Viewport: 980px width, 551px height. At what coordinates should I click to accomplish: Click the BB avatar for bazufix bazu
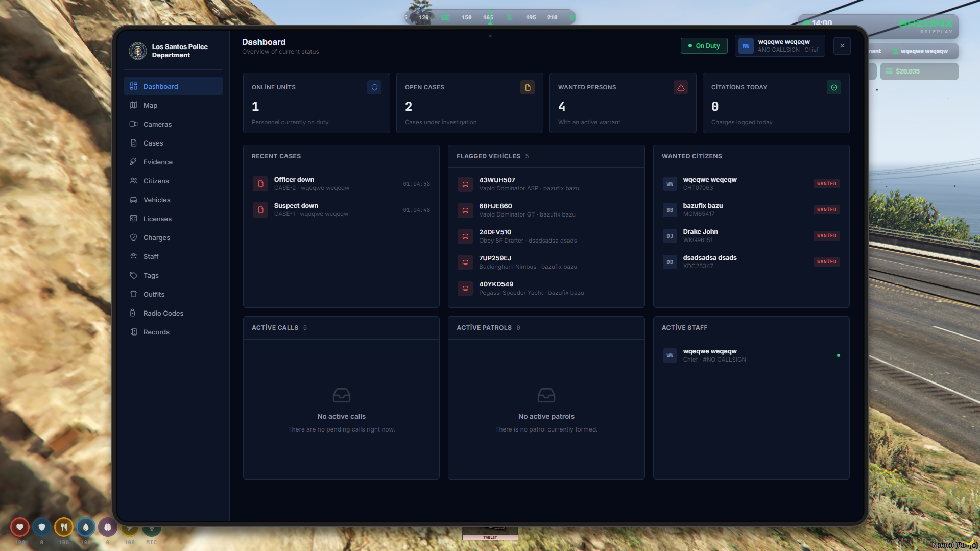(x=670, y=210)
